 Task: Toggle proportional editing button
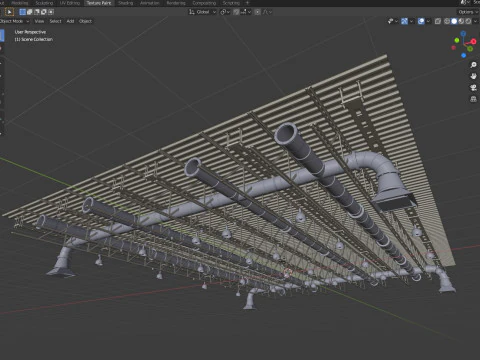[x=258, y=12]
